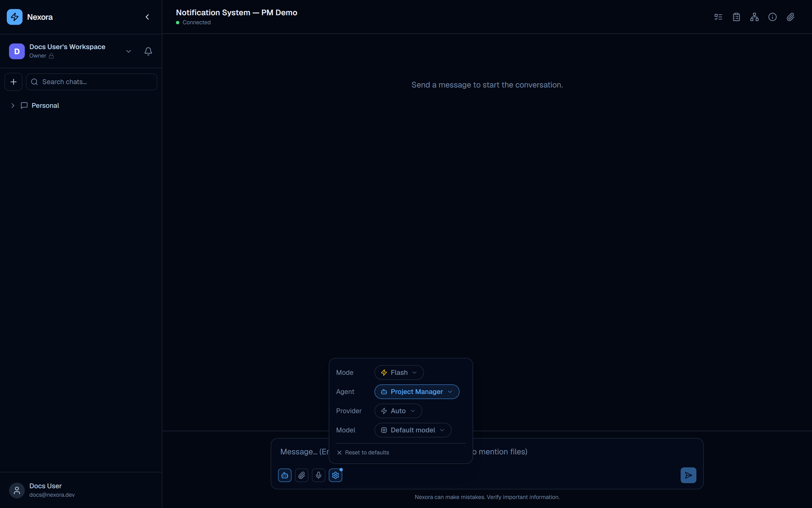Open the Agent Project Manager dropdown
Image resolution: width=812 pixels, height=508 pixels.
point(417,391)
